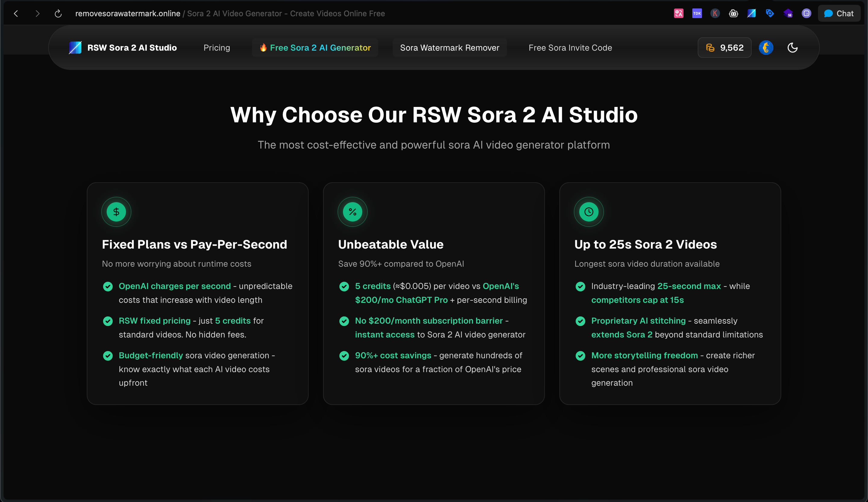
Task: Toggle dark mode with moon icon
Action: pyautogui.click(x=793, y=48)
